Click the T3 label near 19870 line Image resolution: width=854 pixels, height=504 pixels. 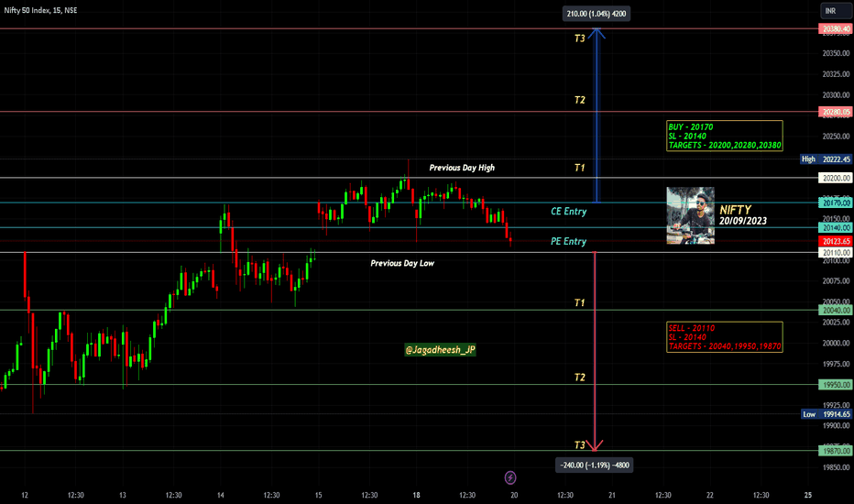tap(579, 445)
